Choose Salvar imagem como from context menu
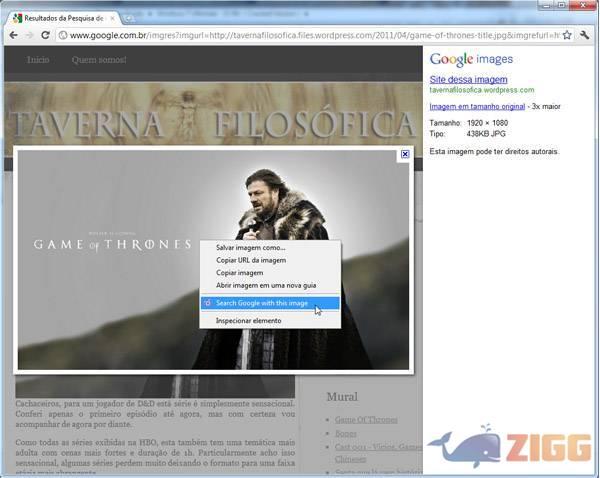Screen dimensions: 600x478 (251, 247)
